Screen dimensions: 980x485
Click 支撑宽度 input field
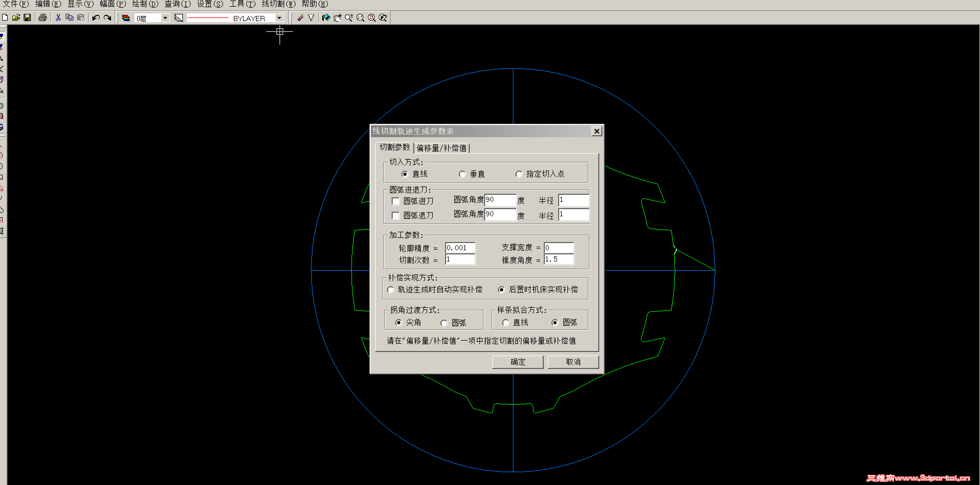point(559,248)
